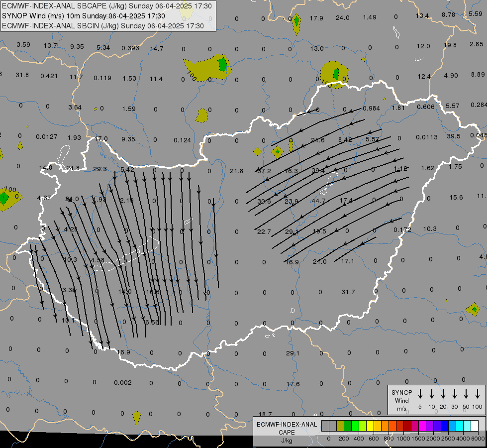Click the grid value 13.0

pos(317,48)
